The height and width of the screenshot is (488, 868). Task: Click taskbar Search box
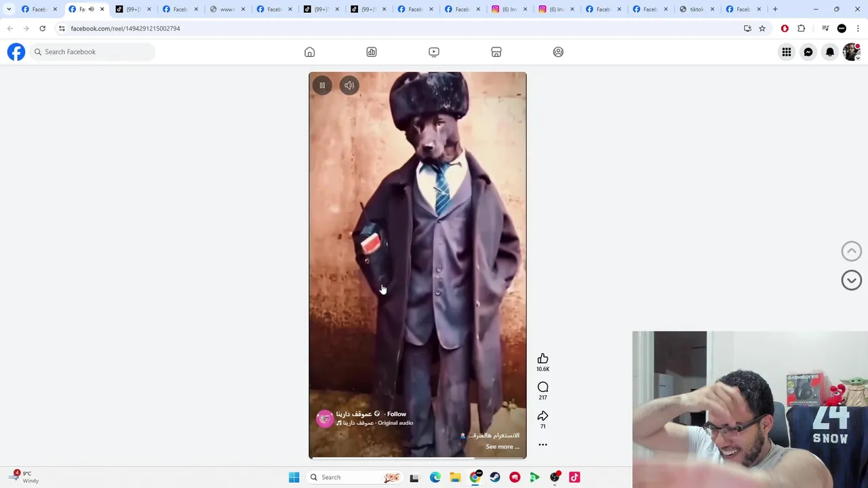tap(355, 477)
